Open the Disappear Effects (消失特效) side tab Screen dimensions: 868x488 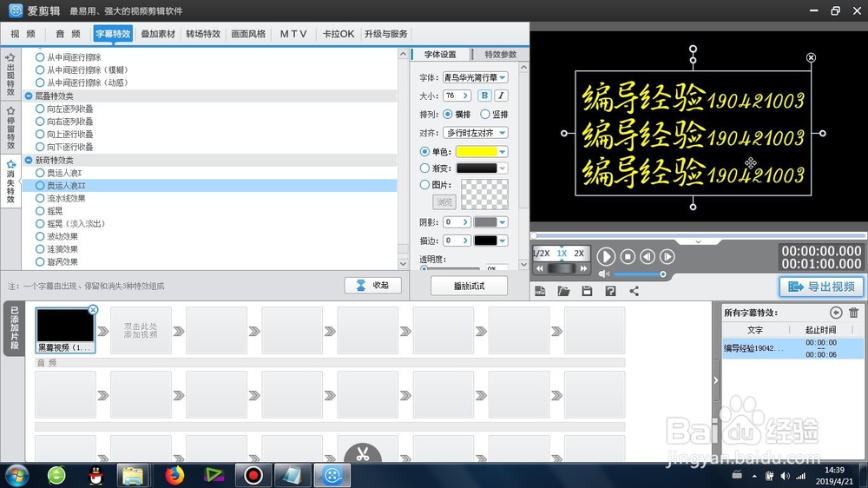click(x=10, y=181)
